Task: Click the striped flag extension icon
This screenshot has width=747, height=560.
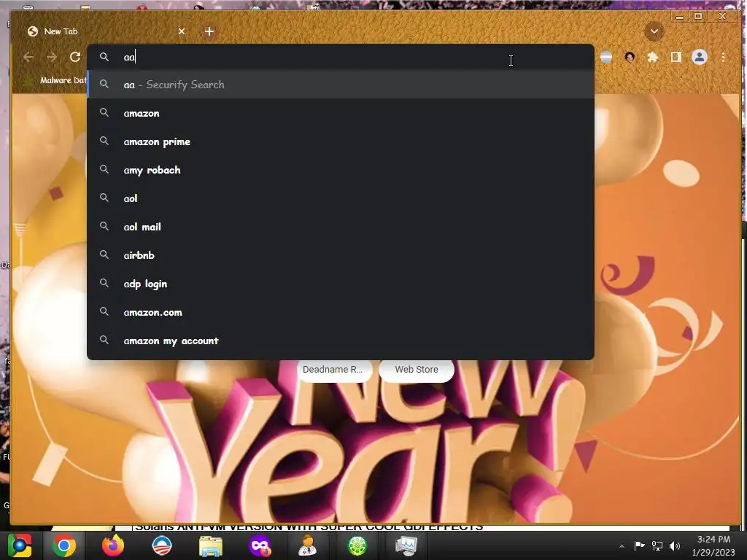Action: tap(606, 57)
